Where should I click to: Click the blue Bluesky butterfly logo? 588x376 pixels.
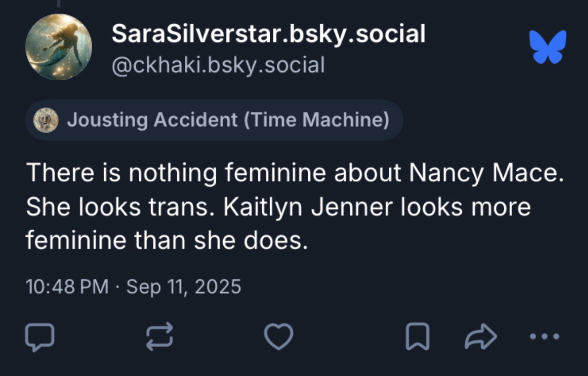coord(547,46)
